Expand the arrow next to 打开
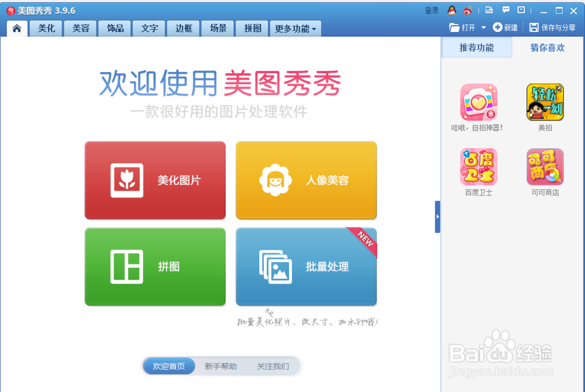Viewport: 585px width, 392px height. point(484,27)
